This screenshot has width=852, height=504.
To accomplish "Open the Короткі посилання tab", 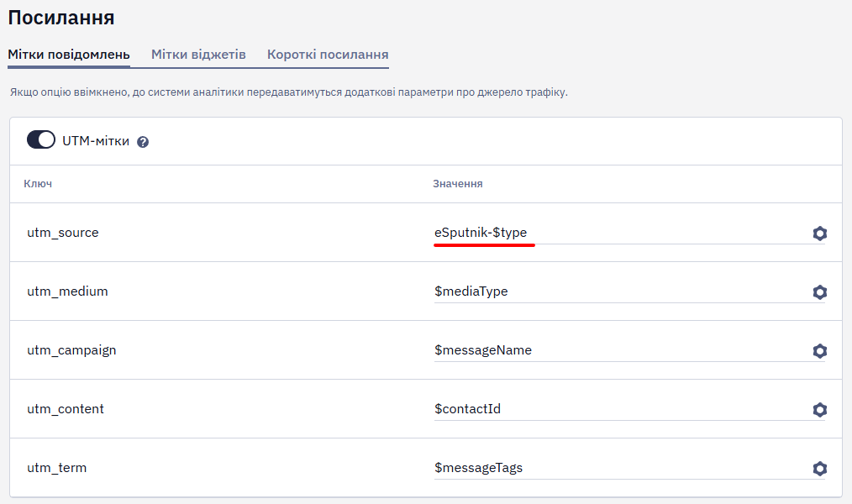I will [328, 55].
